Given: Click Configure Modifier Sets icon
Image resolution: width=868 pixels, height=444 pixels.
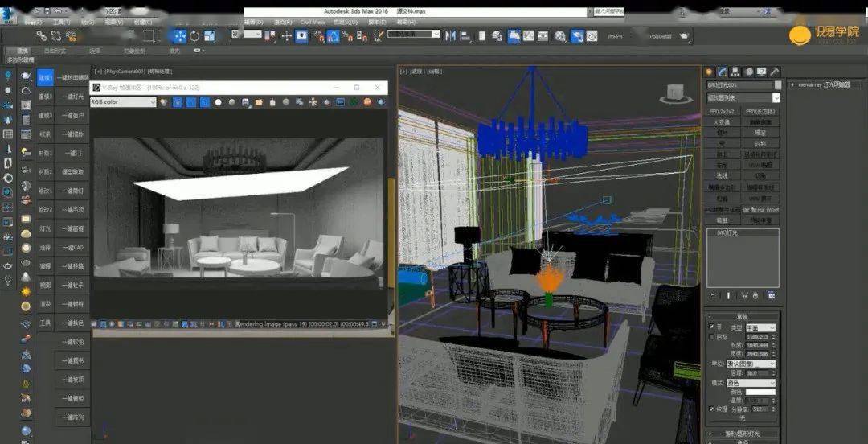Looking at the screenshot, I should click(771, 295).
